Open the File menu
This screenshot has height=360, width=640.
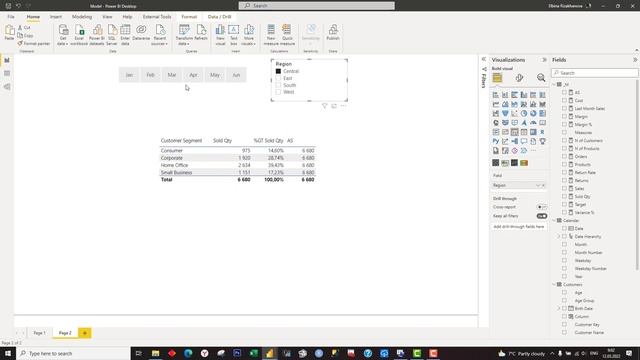pyautogui.click(x=11, y=17)
